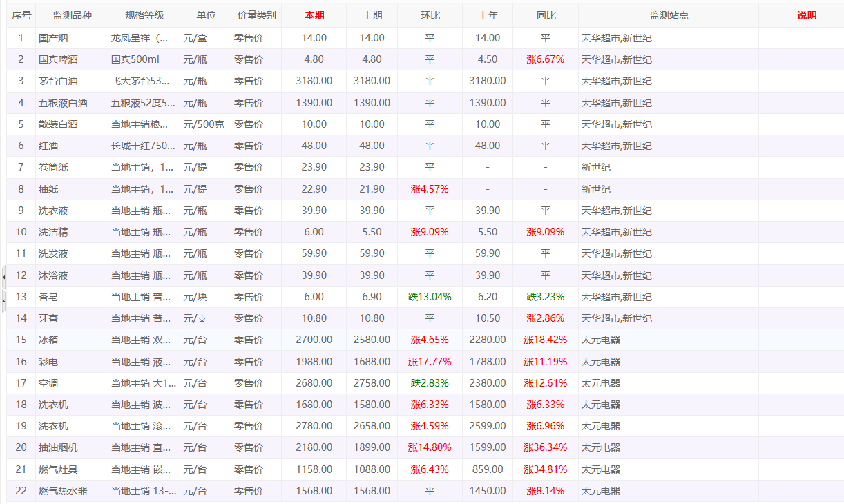Select the 沐浴液 product cell
844x504 pixels.
tap(72, 275)
